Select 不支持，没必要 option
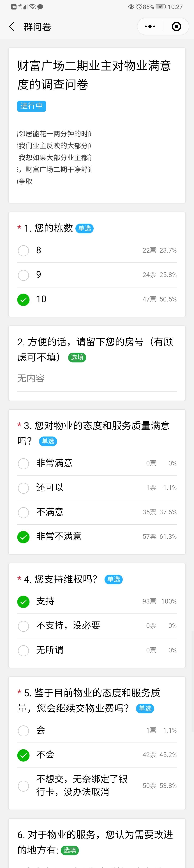Image resolution: width=194 pixels, height=868 pixels. [97, 626]
